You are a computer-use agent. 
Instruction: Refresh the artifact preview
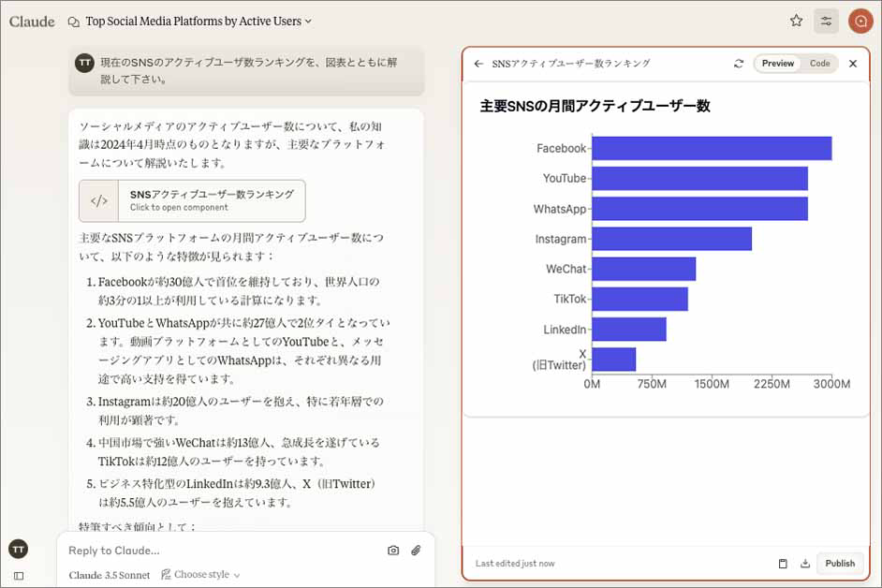click(x=739, y=64)
